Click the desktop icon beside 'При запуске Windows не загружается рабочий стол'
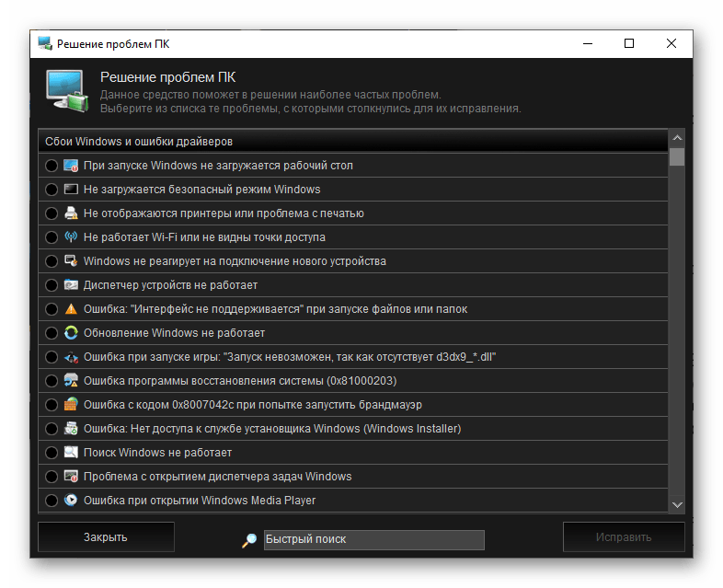 coord(71,166)
